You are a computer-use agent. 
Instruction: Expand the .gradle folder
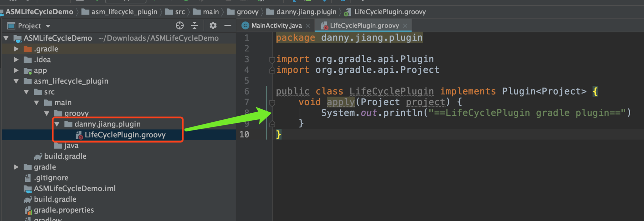point(16,49)
